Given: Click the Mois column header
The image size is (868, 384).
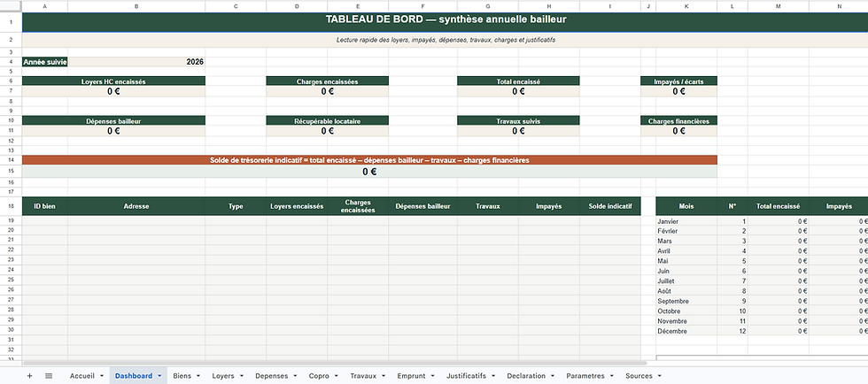Looking at the screenshot, I should click(686, 206).
